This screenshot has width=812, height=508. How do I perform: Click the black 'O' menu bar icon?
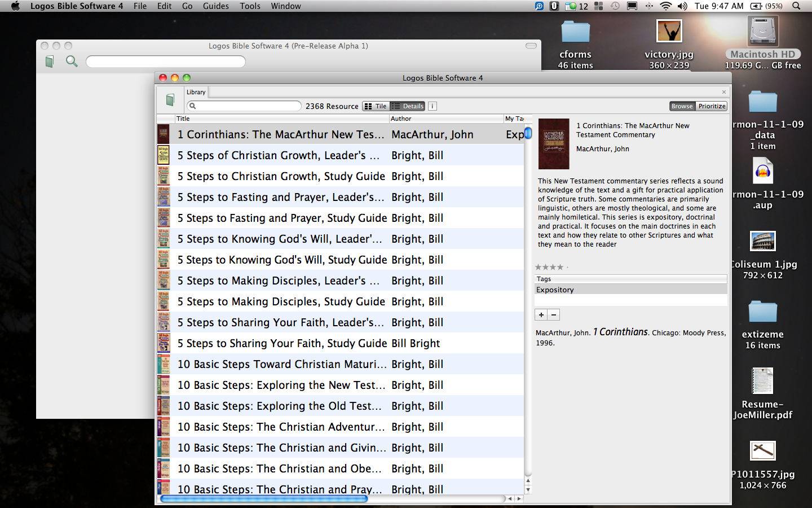pos(554,6)
